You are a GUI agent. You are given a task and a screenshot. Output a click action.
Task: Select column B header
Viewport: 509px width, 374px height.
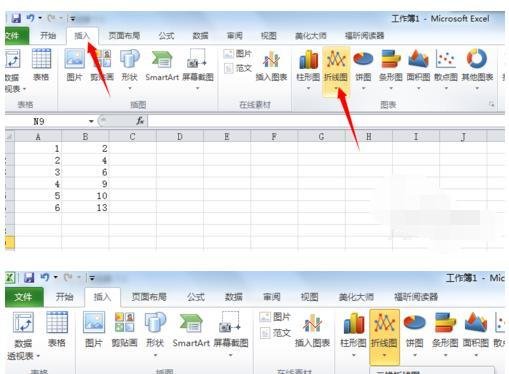(85, 137)
